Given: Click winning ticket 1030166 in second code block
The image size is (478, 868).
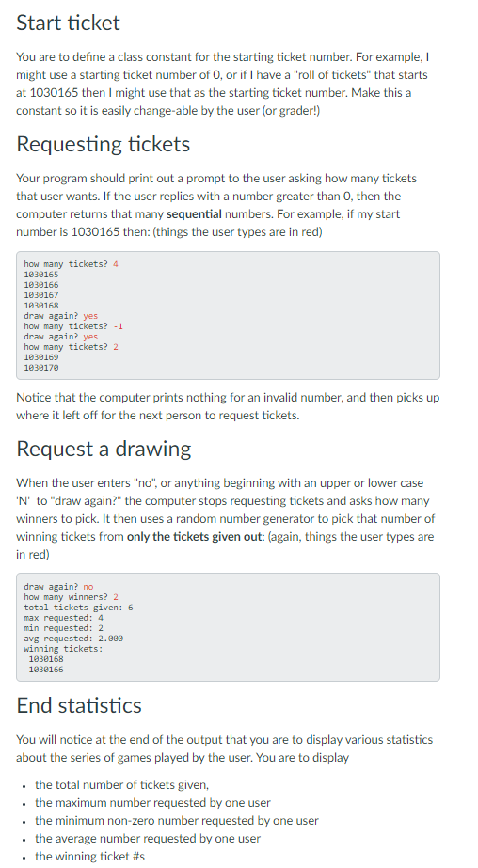Looking at the screenshot, I should coord(46,670).
